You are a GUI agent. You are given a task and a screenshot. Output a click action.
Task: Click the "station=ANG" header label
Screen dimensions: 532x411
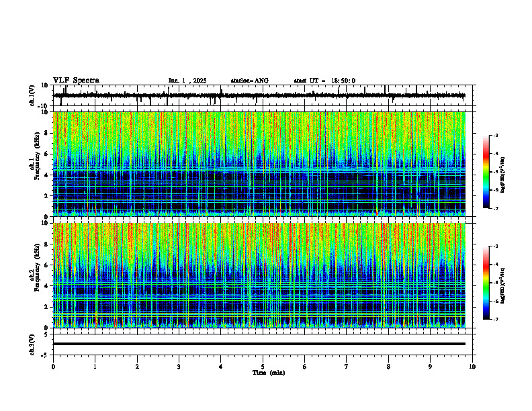pyautogui.click(x=250, y=81)
